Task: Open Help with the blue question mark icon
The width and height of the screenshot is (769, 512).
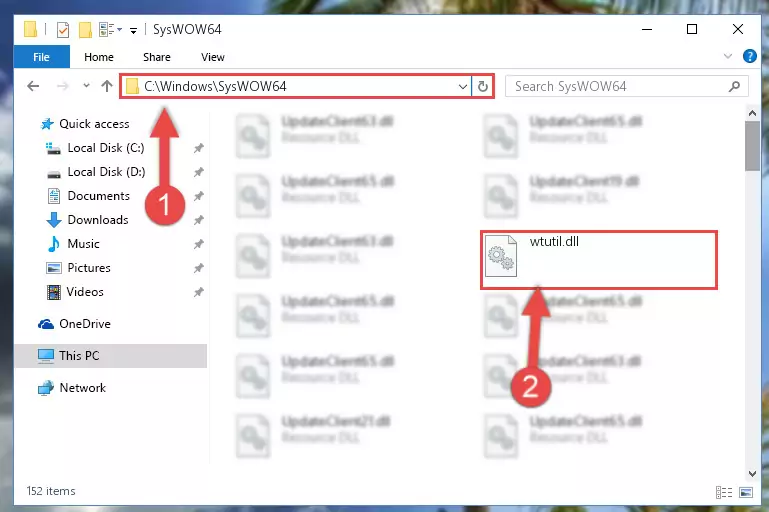Action: pyautogui.click(x=749, y=56)
